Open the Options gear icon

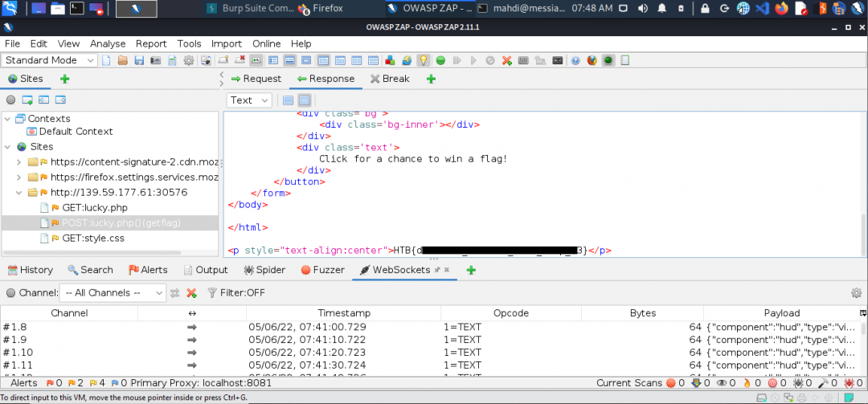[188, 60]
